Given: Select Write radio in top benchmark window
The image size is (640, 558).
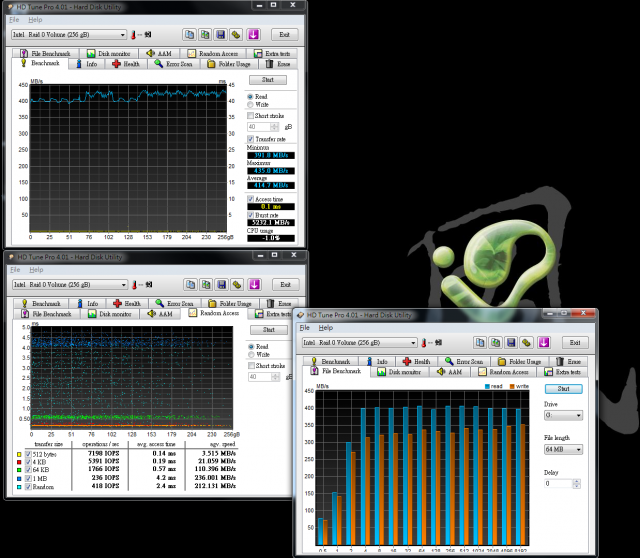Looking at the screenshot, I should 250,104.
